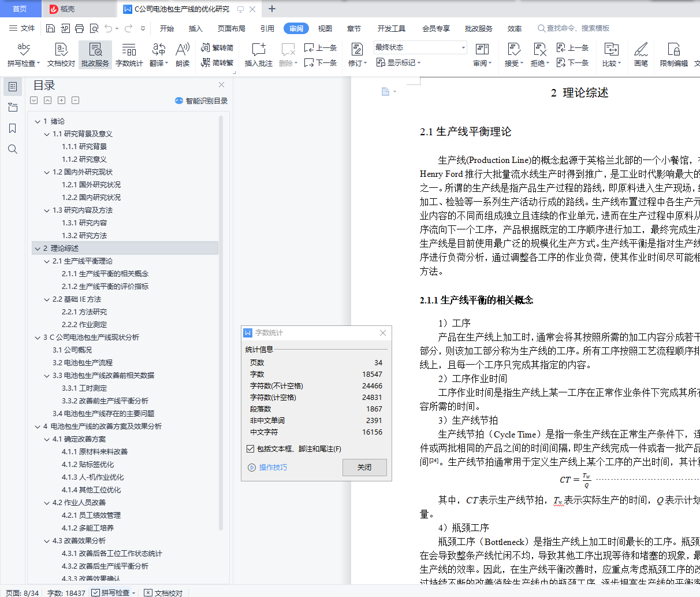Start 朗读 read-aloud tool
The height and width of the screenshot is (597, 700).
[x=183, y=55]
